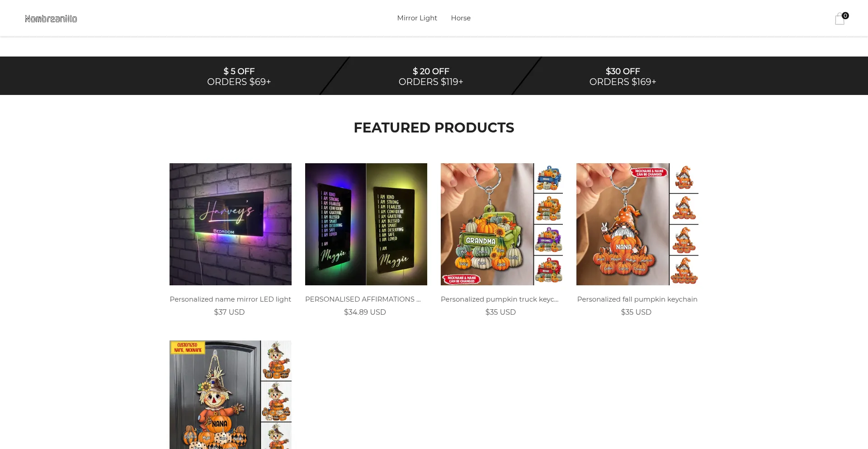Open the Nana gnome pumpkin keychain image
The image size is (868, 449).
point(637,224)
